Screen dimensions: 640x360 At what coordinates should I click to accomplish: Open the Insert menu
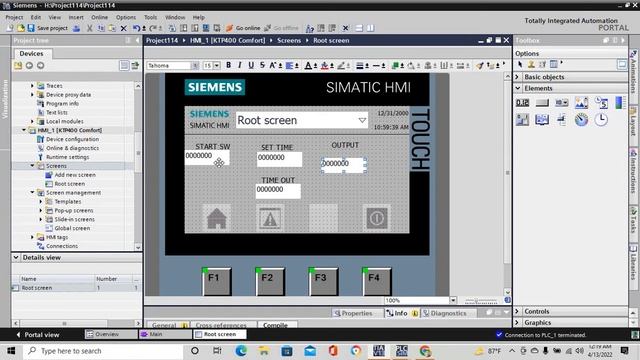tap(76, 17)
